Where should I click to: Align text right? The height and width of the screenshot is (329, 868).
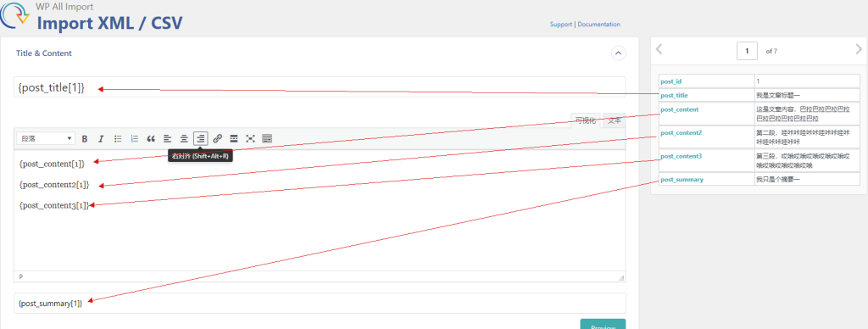tap(201, 138)
